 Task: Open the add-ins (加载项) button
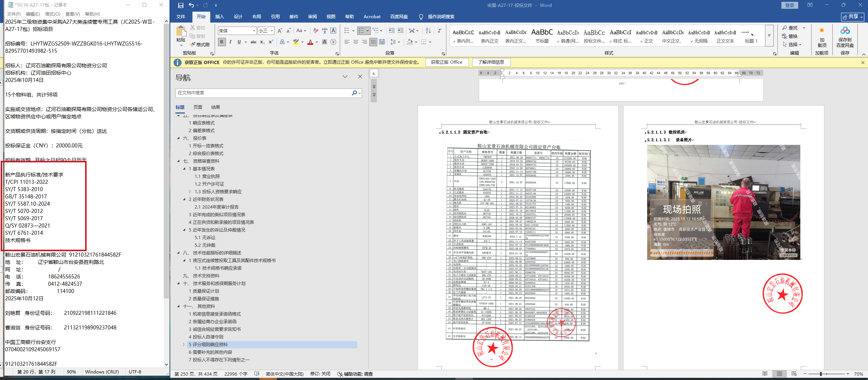pos(822,37)
